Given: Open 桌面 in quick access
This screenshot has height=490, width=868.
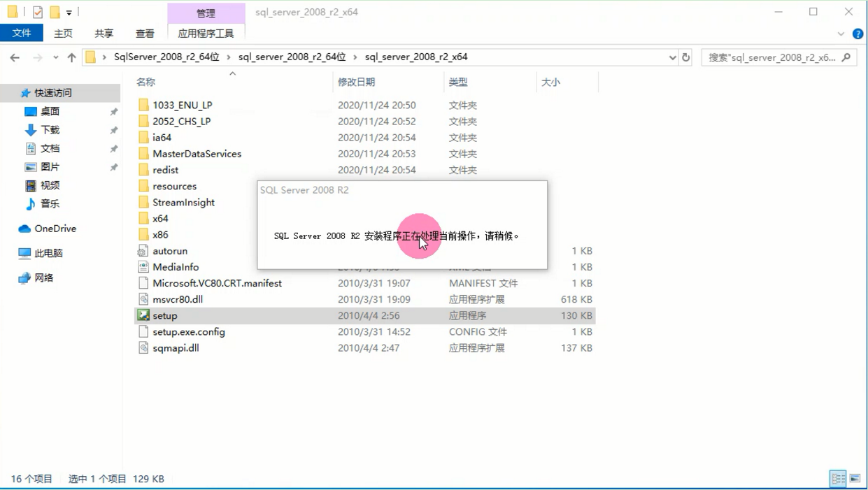Looking at the screenshot, I should click(42, 111).
